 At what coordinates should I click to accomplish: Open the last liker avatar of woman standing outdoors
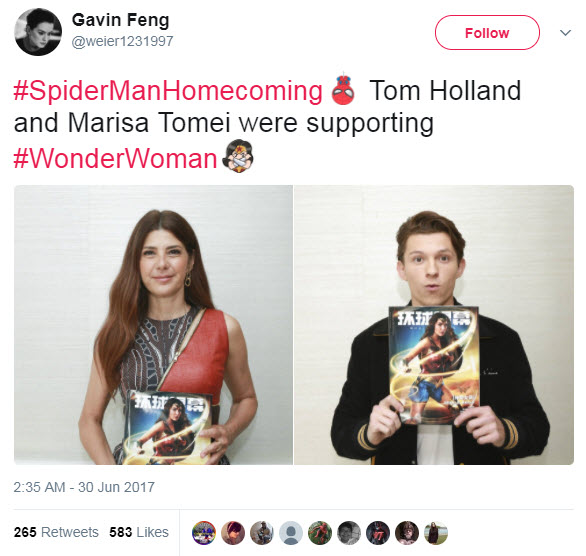(436, 532)
